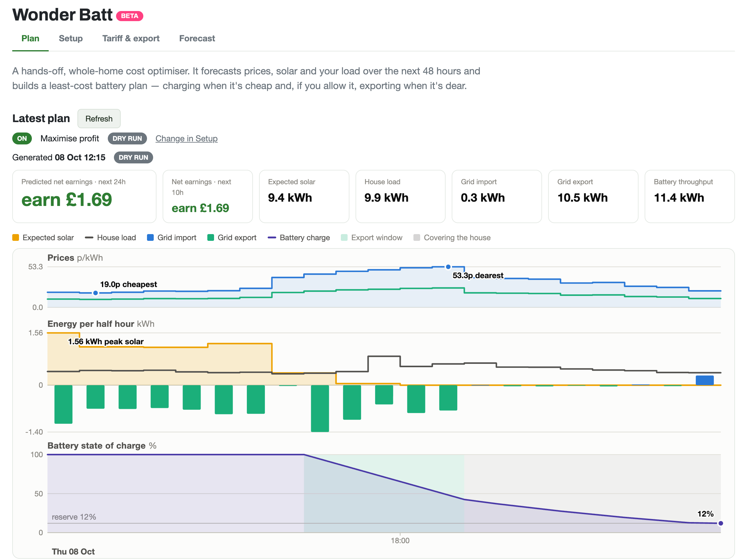
Task: Click the tallest green grid export bar
Action: [x=320, y=409]
